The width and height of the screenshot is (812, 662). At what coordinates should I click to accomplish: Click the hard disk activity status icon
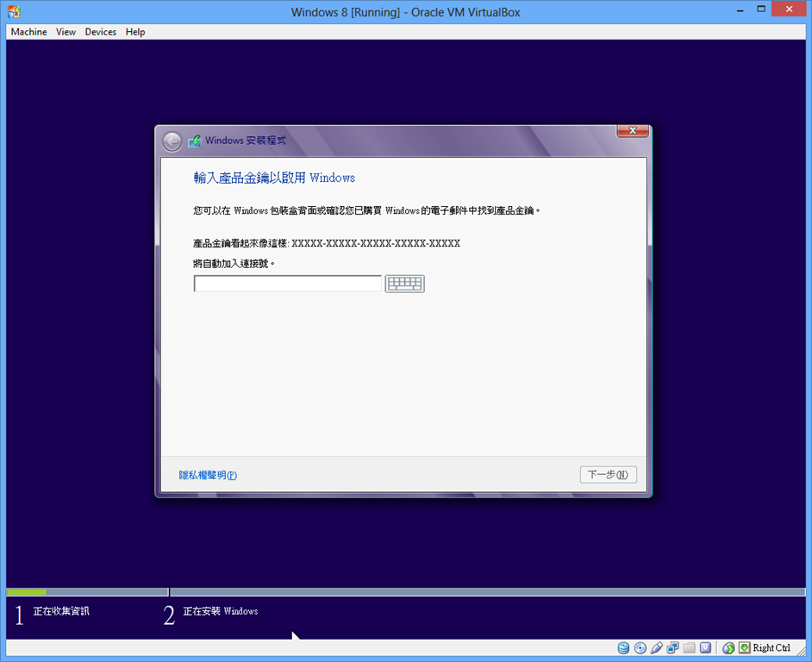click(x=623, y=648)
